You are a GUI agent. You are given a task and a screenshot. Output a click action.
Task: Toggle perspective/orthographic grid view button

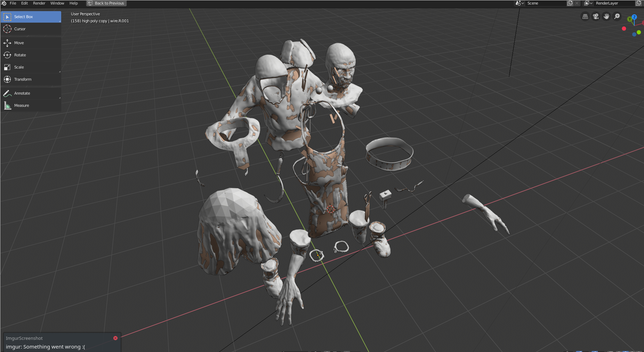click(585, 16)
